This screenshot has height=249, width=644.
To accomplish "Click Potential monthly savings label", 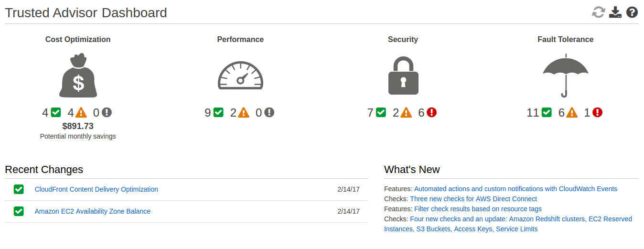I will tap(78, 136).
